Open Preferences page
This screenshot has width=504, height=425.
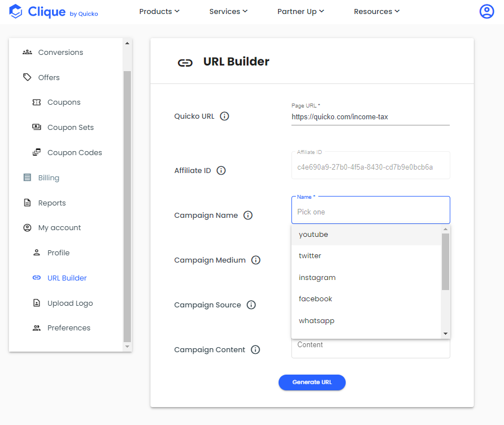click(x=69, y=328)
